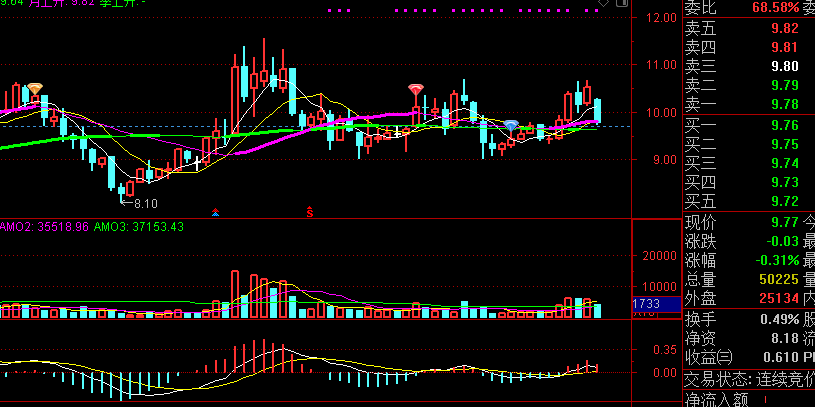The width and height of the screenshot is (815, 407).
Task: Click the 0.00 MACD axis label
Action: click(x=665, y=372)
